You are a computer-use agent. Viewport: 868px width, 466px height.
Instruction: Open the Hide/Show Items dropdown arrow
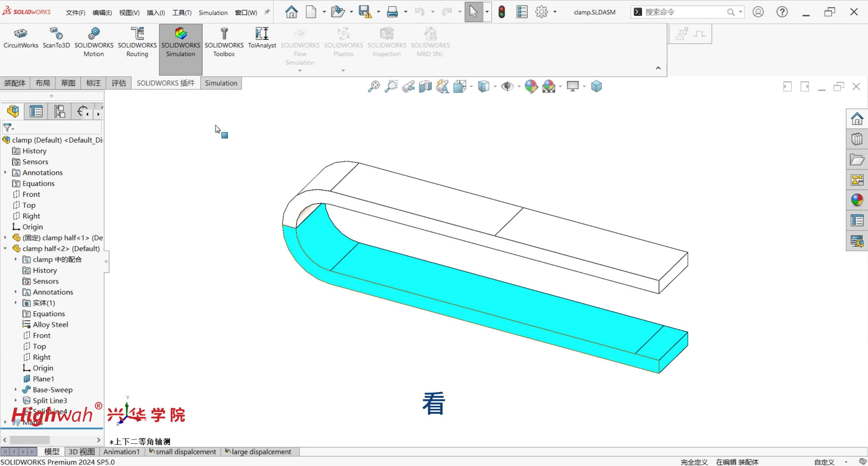[519, 87]
